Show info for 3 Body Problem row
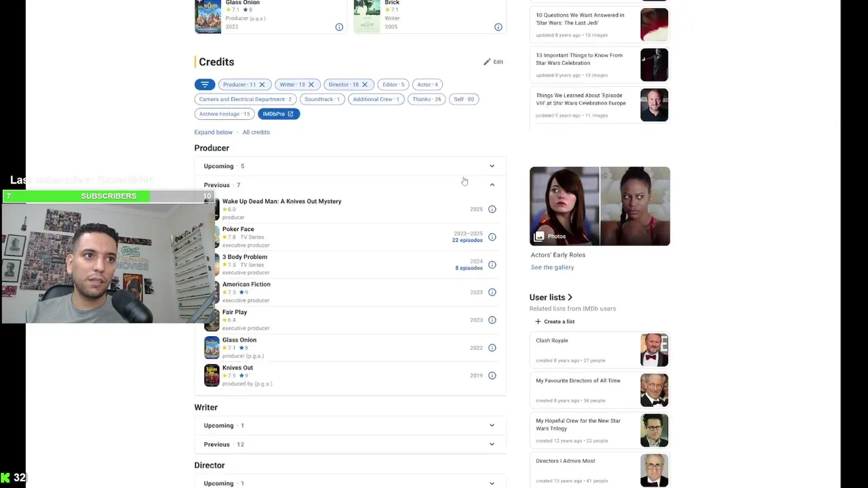868x488 pixels. (x=492, y=265)
